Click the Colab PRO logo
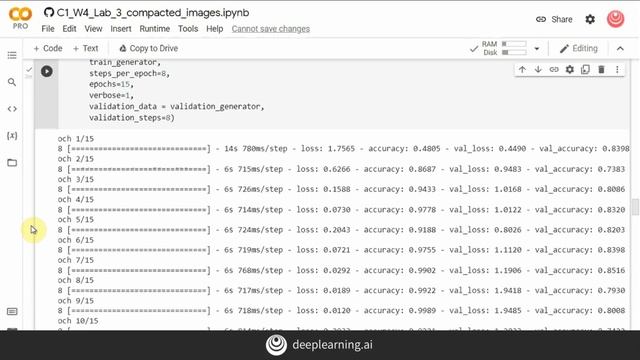Screen dimensions: 640x360 pos(20,19)
